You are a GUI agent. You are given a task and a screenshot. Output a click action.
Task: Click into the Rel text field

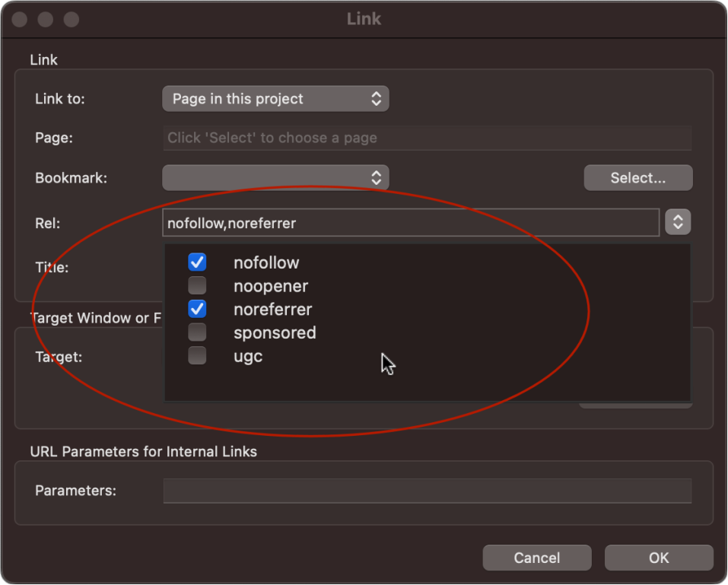(411, 223)
